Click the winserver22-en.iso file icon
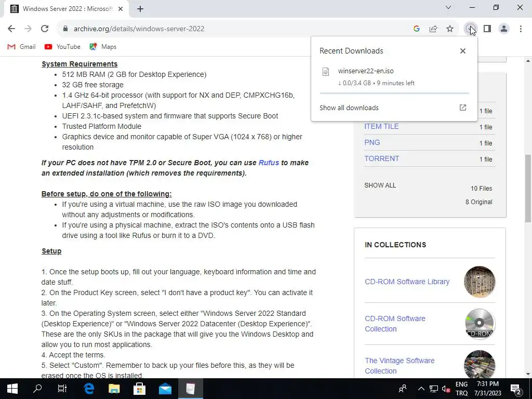This screenshot has width=532, height=399. point(326,72)
